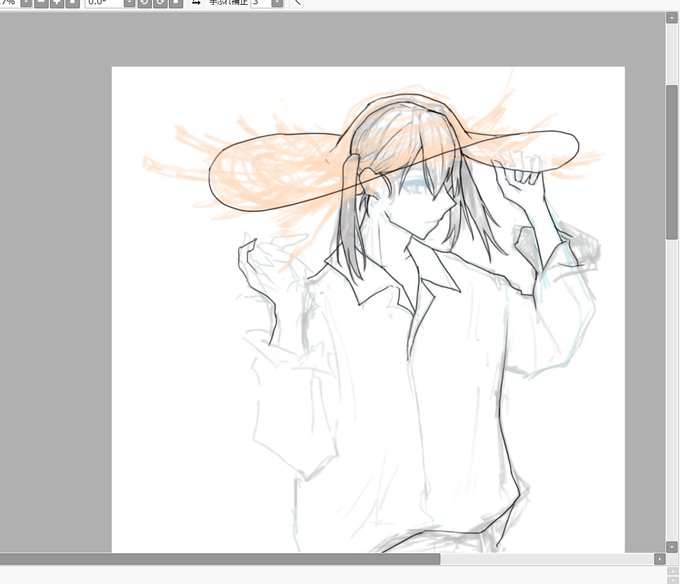Click the vertical scrollbar track below thumb
The image size is (680, 584).
[672, 390]
